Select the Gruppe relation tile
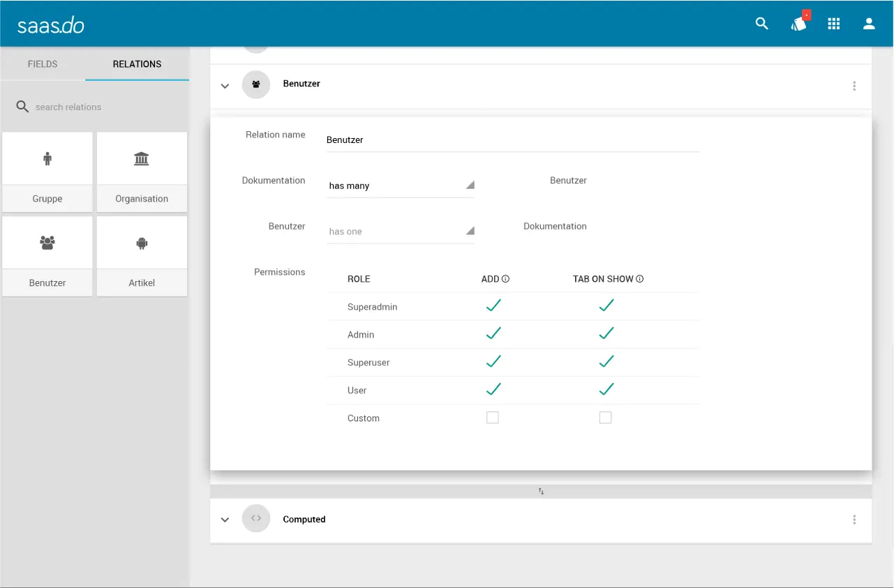 click(x=47, y=172)
